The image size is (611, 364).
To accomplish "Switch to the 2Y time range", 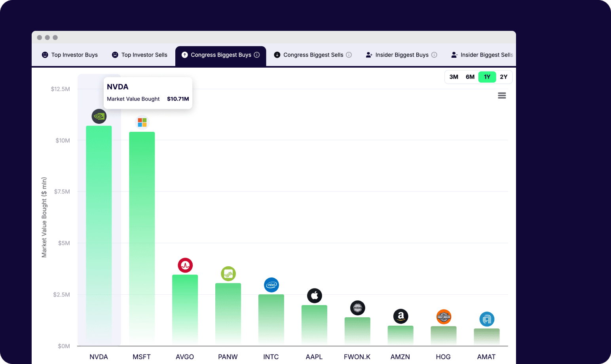I will pos(503,77).
